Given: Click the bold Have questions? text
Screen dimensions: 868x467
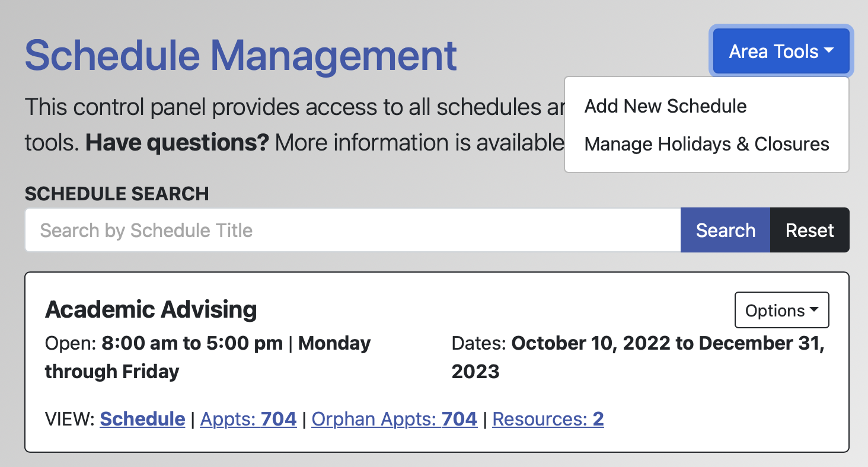Looking at the screenshot, I should (x=177, y=143).
